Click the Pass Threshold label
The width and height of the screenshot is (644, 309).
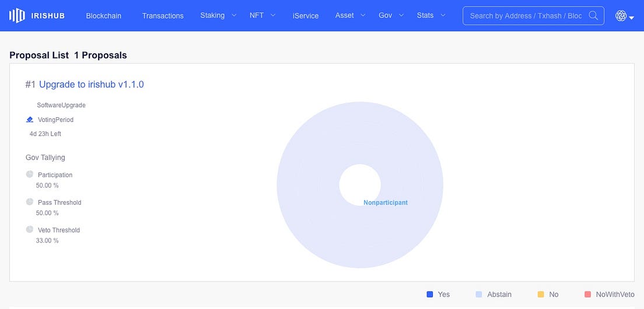coord(60,202)
